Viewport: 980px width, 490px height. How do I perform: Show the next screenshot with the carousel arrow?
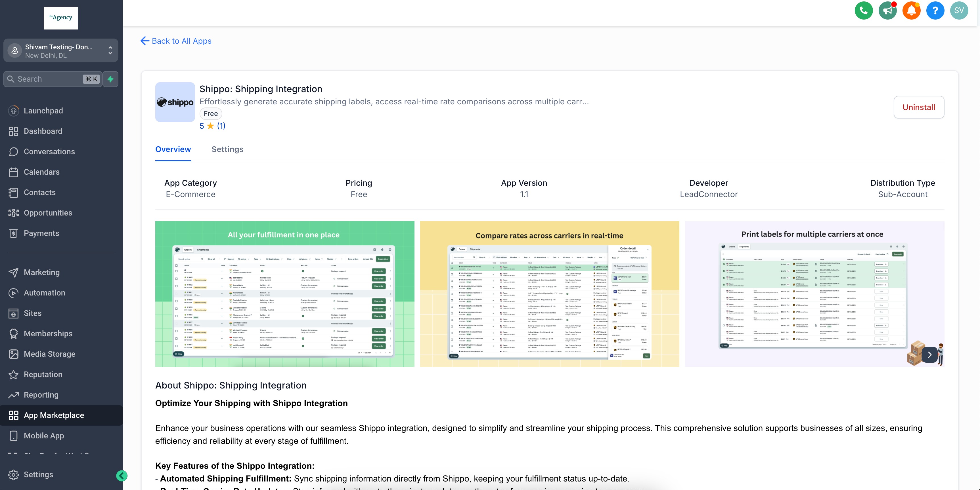click(x=929, y=355)
